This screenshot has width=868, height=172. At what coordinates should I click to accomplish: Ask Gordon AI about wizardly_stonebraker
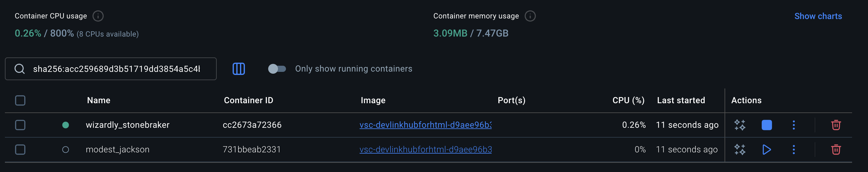click(x=740, y=125)
